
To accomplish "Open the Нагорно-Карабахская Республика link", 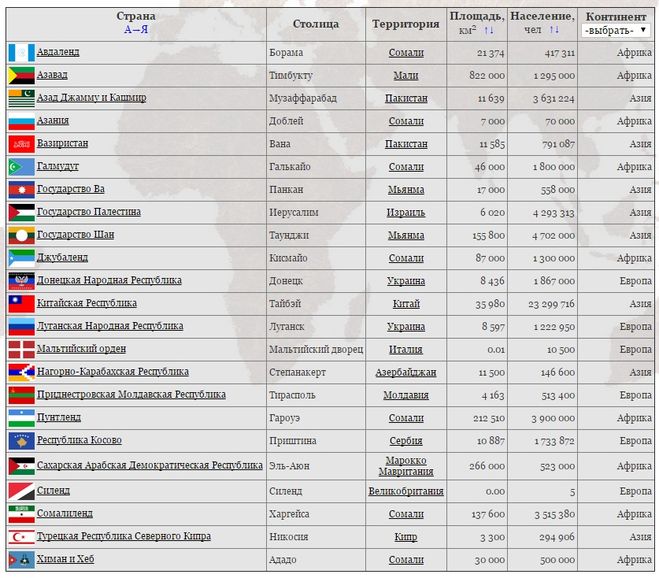I will [112, 372].
